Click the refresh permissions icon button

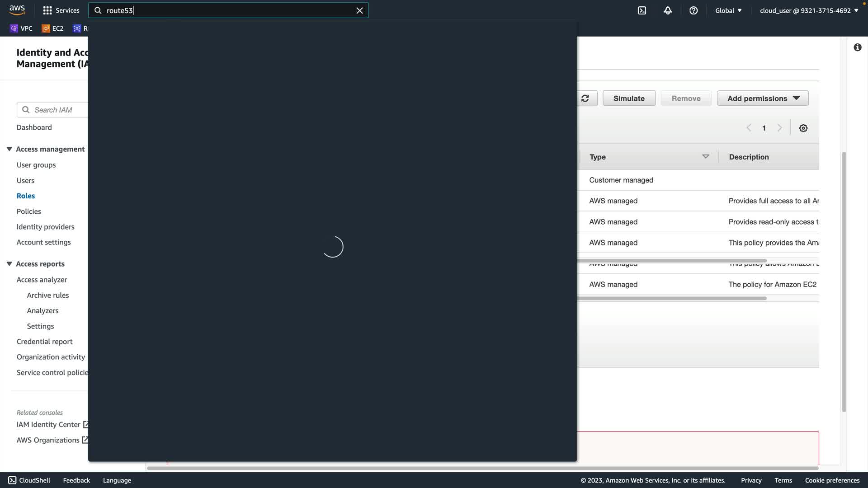click(585, 99)
